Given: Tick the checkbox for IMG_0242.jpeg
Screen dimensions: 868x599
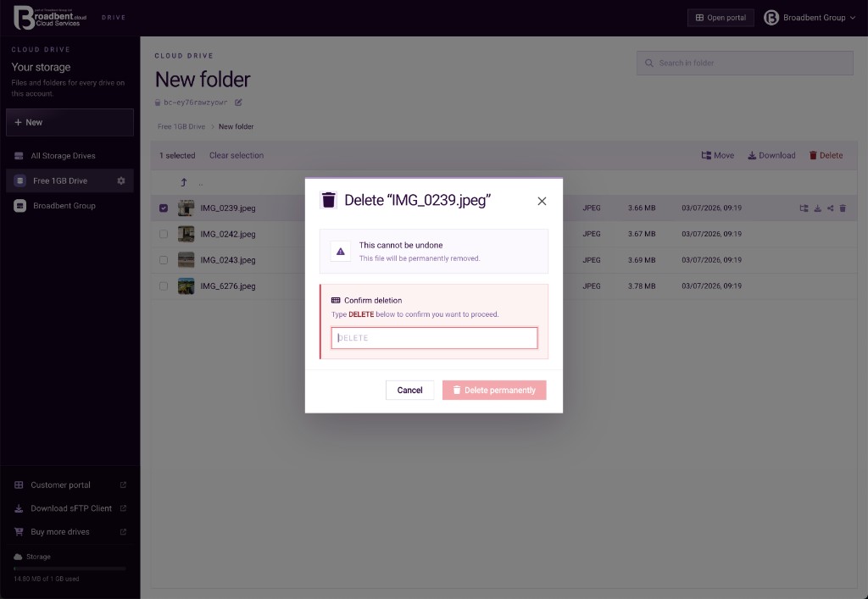Looking at the screenshot, I should (164, 234).
